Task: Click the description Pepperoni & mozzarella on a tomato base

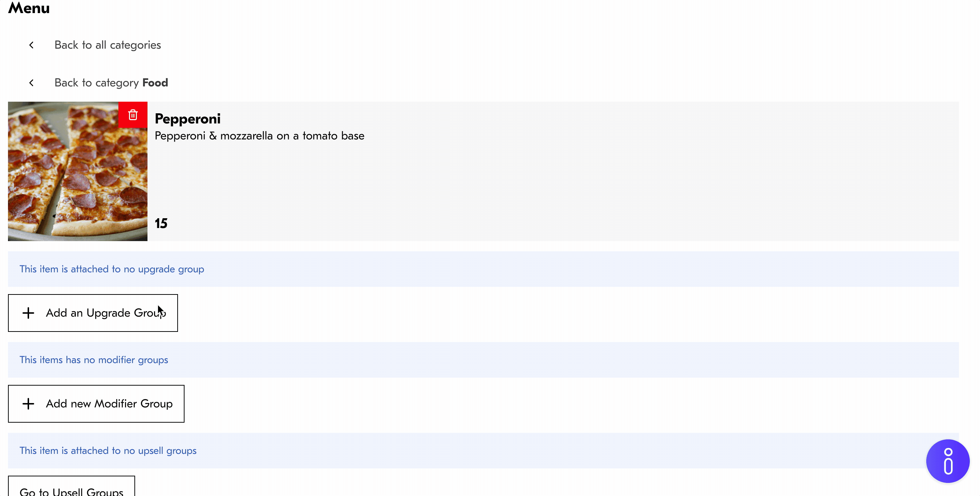Action: pyautogui.click(x=259, y=136)
